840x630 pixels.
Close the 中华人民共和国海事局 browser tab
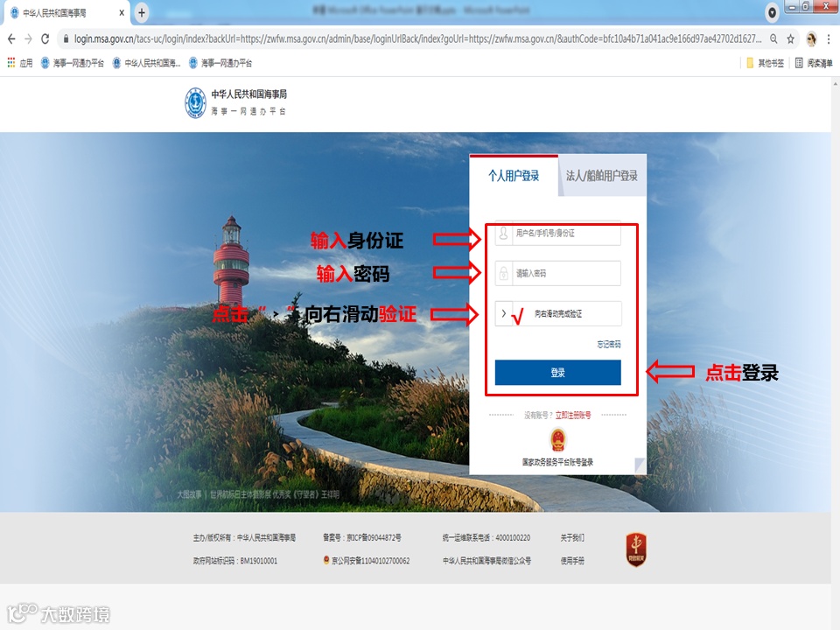(122, 12)
